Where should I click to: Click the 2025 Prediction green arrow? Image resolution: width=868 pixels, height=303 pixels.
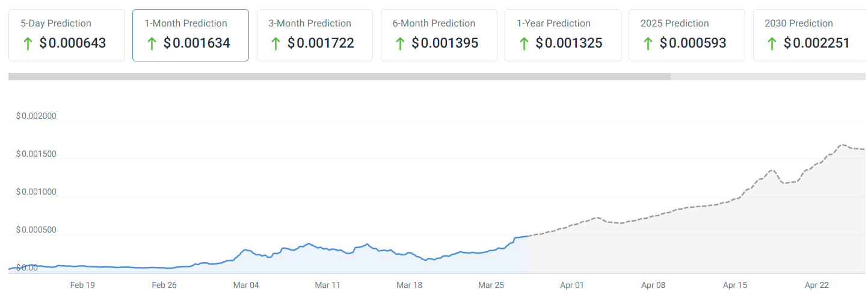pyautogui.click(x=648, y=43)
